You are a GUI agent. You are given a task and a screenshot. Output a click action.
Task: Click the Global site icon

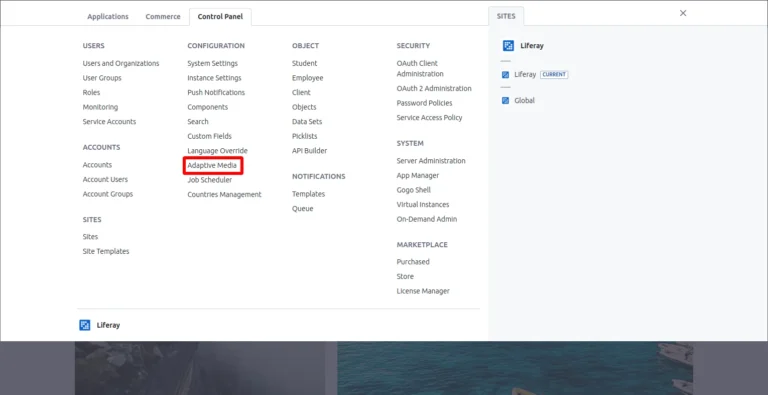pyautogui.click(x=505, y=100)
